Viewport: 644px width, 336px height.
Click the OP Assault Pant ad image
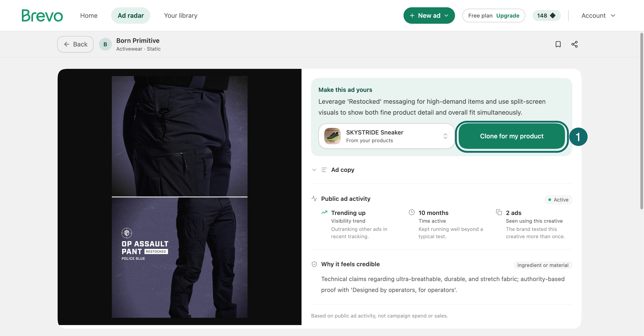tap(179, 197)
